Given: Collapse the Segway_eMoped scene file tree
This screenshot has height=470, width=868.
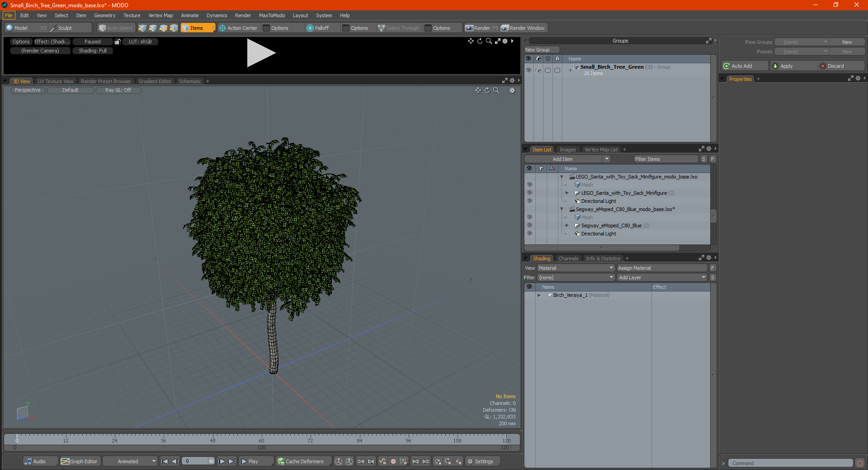Looking at the screenshot, I should click(562, 209).
